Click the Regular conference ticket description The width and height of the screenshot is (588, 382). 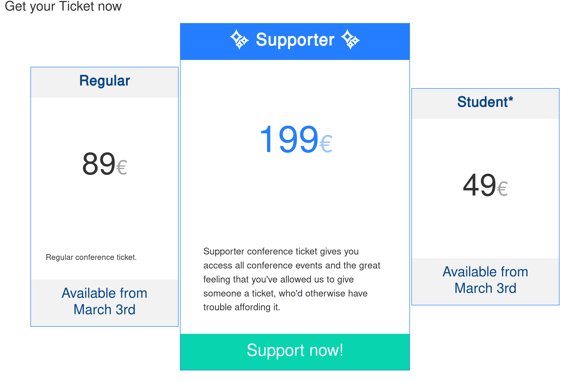[x=91, y=257]
